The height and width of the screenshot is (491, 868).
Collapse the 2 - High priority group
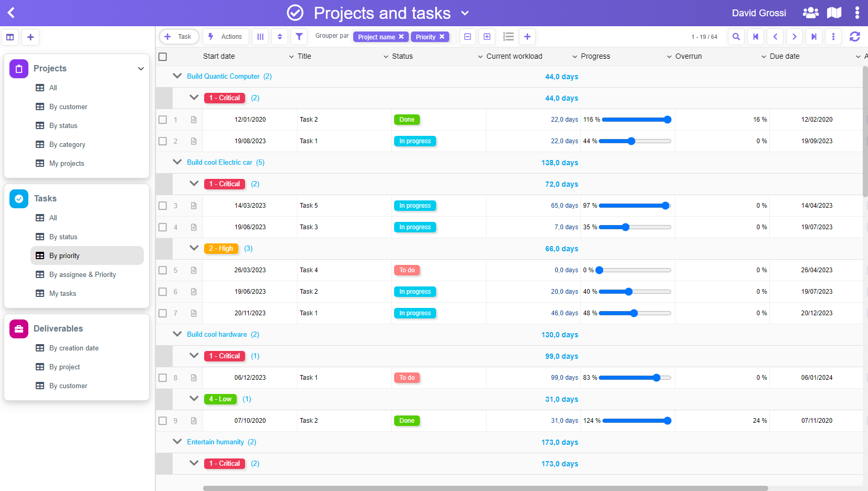click(x=194, y=248)
